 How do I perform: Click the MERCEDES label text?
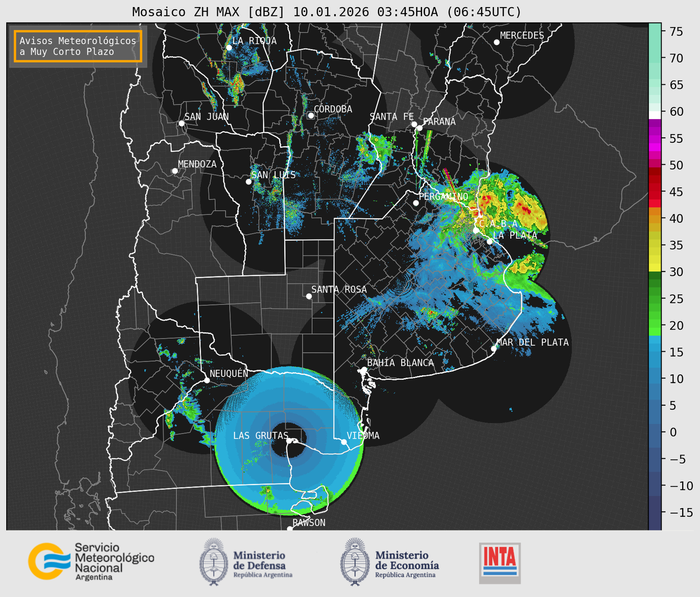click(x=522, y=36)
